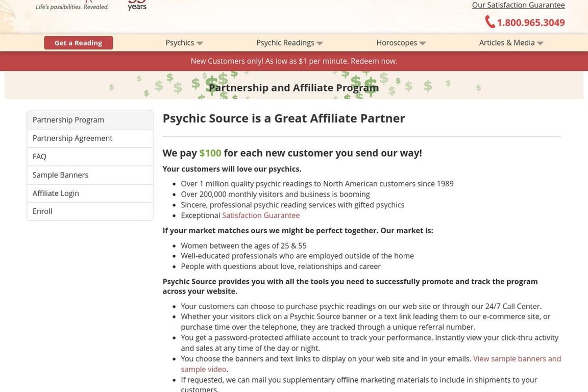Expand the Articles & Media dropdown arrow

540,43
